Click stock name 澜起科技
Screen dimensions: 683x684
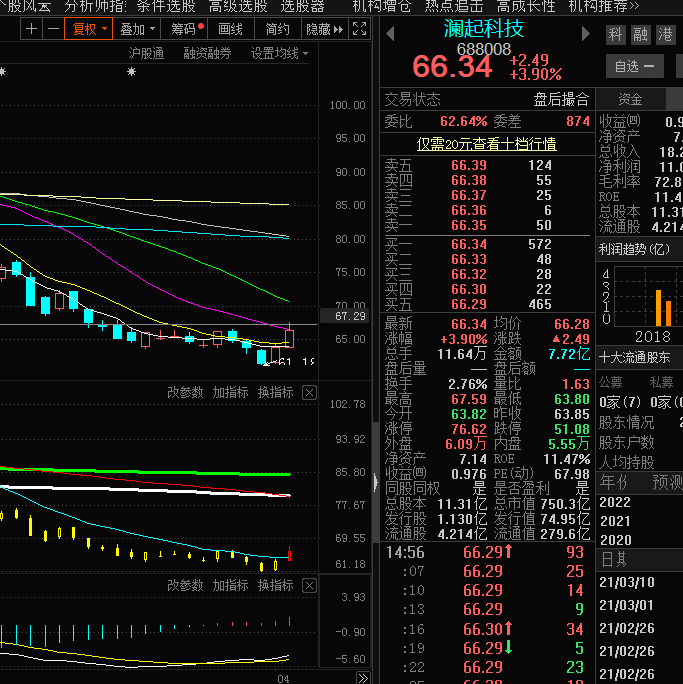484,29
